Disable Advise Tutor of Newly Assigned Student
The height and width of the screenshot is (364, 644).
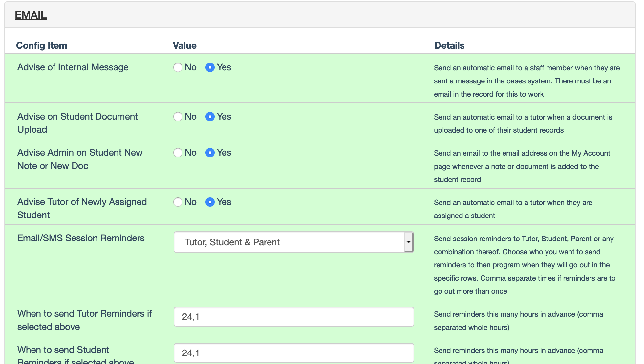tap(178, 202)
